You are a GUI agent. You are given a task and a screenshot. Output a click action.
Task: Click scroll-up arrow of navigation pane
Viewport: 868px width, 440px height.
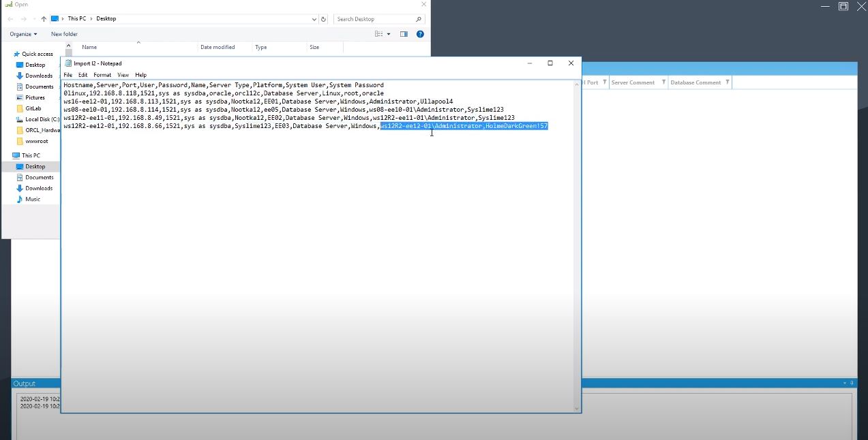[x=69, y=46]
